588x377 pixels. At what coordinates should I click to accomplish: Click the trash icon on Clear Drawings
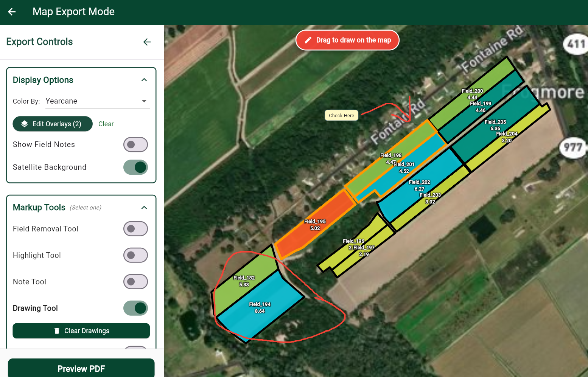pyautogui.click(x=57, y=330)
